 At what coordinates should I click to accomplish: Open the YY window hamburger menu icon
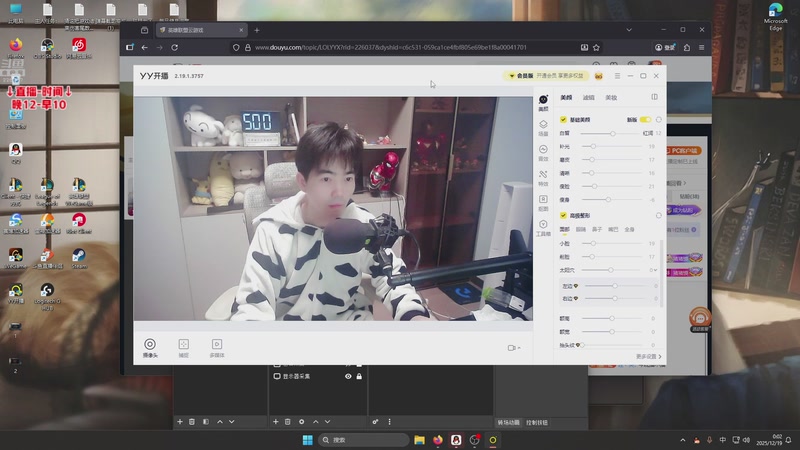tap(617, 76)
